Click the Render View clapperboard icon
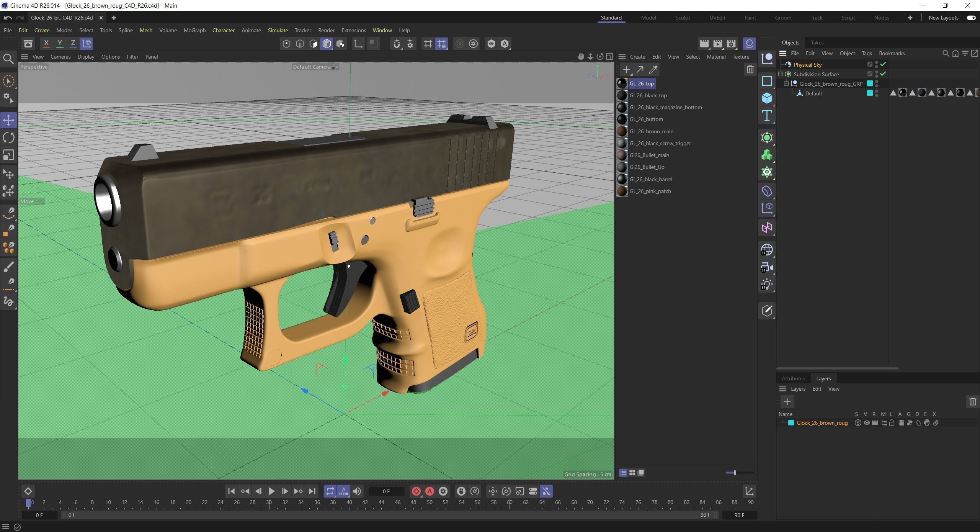980x532 pixels. [x=704, y=44]
